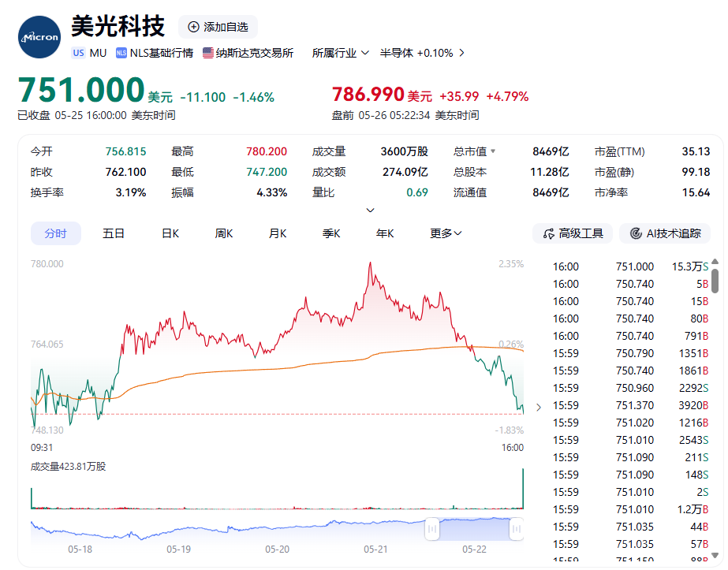
Task: Click the 05-20 date on the timeline
Action: (277, 550)
